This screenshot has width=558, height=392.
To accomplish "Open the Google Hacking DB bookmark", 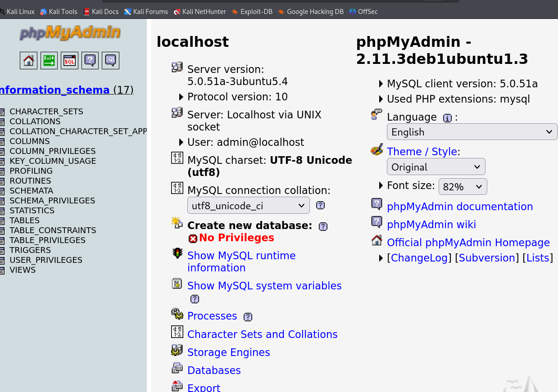I will 311,12.
